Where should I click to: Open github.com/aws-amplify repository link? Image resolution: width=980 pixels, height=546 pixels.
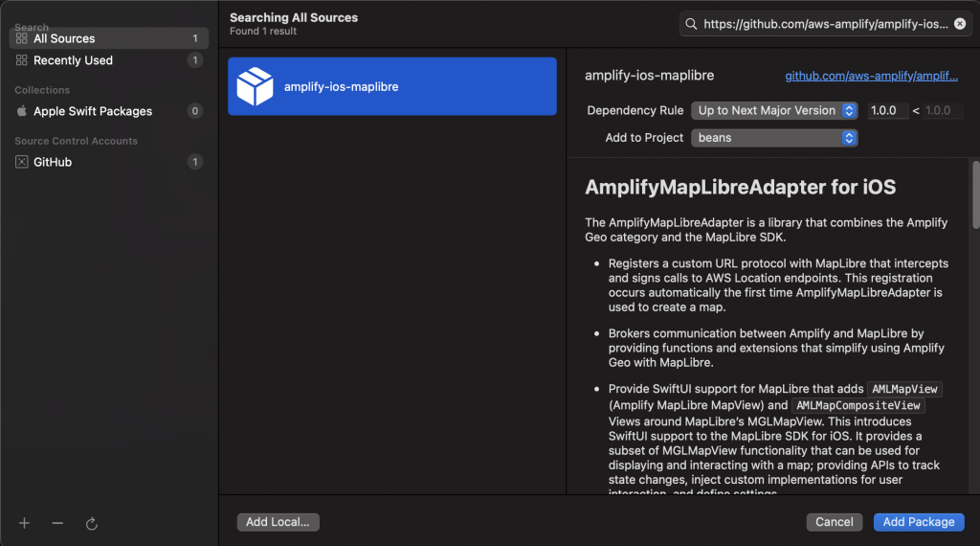[871, 76]
